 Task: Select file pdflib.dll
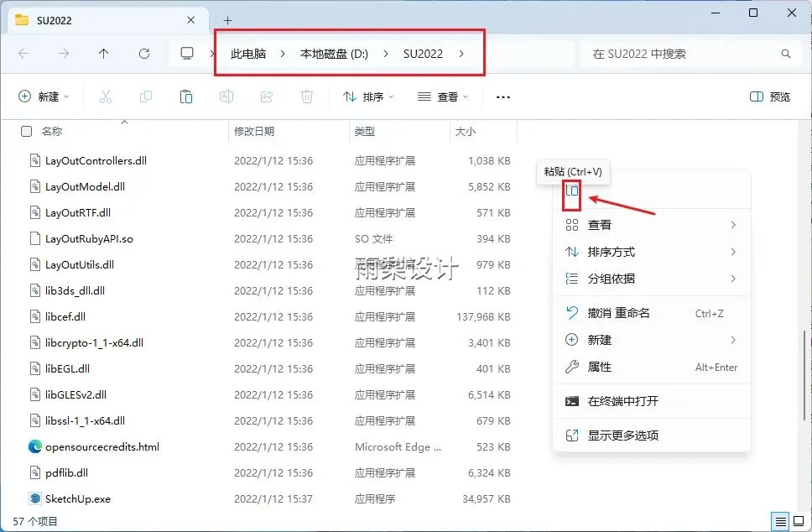tap(66, 472)
